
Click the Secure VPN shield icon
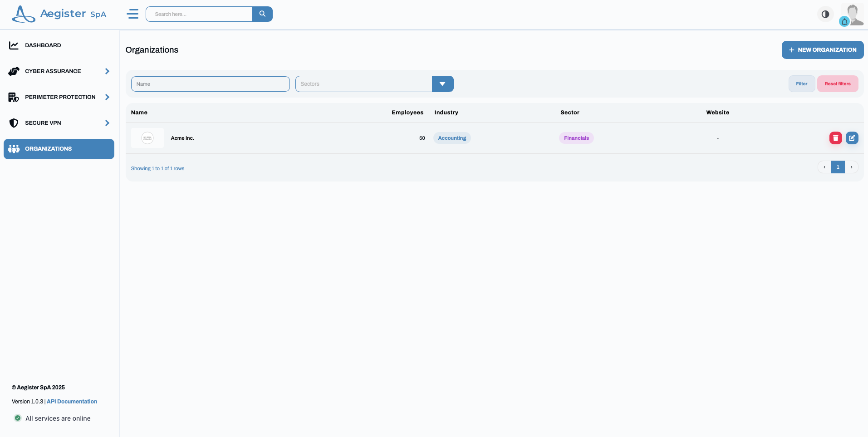pos(14,123)
